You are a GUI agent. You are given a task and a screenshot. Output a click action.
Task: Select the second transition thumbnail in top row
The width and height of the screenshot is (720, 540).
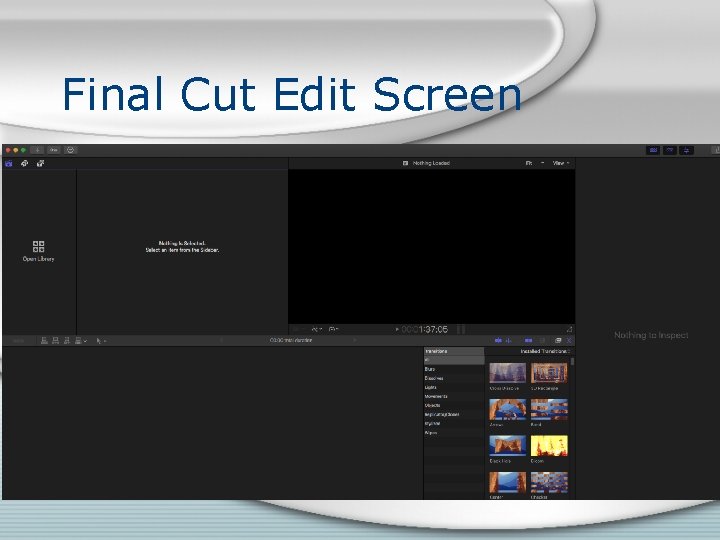(549, 373)
